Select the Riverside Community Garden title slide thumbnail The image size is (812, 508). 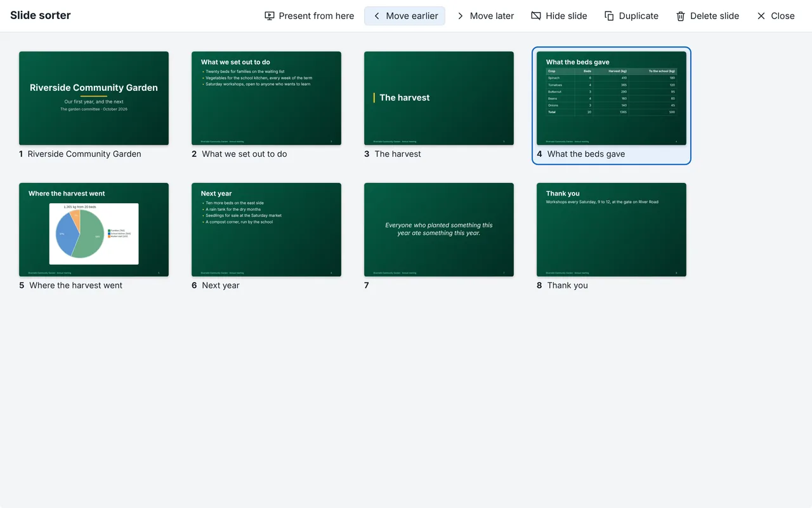(94, 98)
